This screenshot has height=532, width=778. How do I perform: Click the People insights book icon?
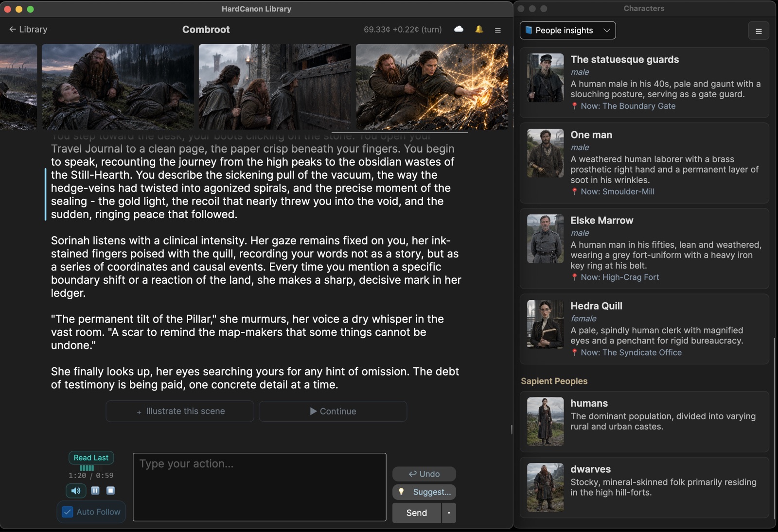pos(529,30)
